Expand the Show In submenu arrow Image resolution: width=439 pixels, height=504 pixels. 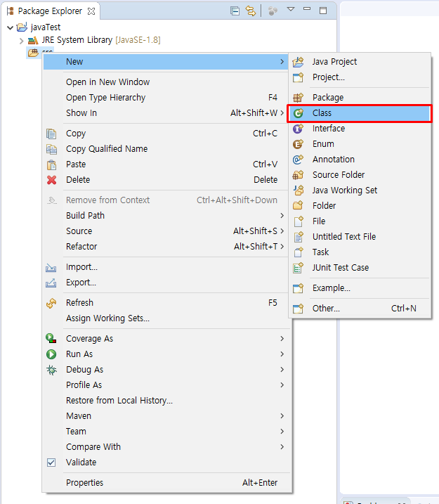282,113
